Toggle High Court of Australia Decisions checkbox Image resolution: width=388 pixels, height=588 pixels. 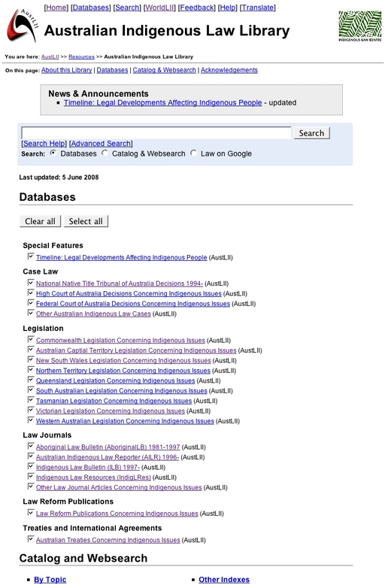tap(31, 292)
